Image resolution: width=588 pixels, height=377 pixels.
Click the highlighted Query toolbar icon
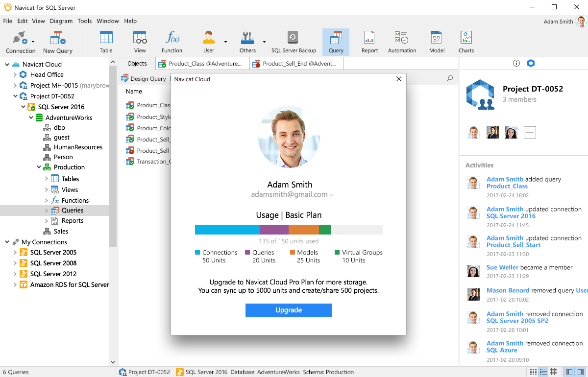coord(336,42)
